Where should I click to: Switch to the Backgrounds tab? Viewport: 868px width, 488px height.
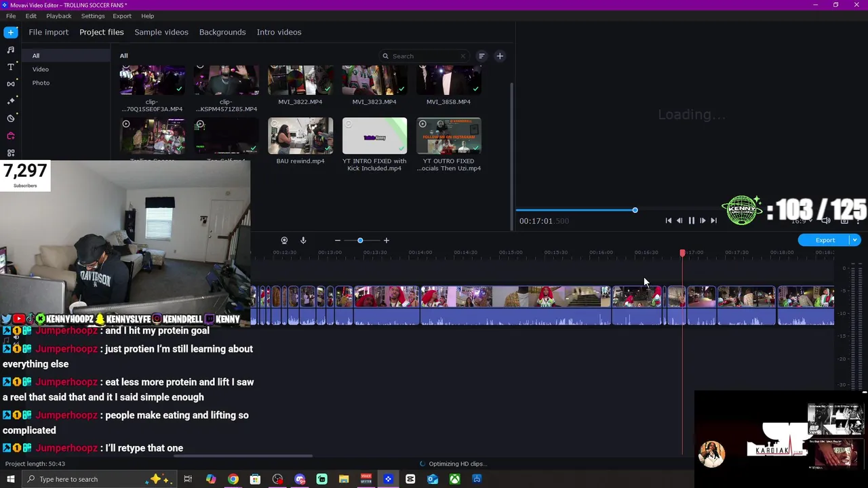point(222,32)
